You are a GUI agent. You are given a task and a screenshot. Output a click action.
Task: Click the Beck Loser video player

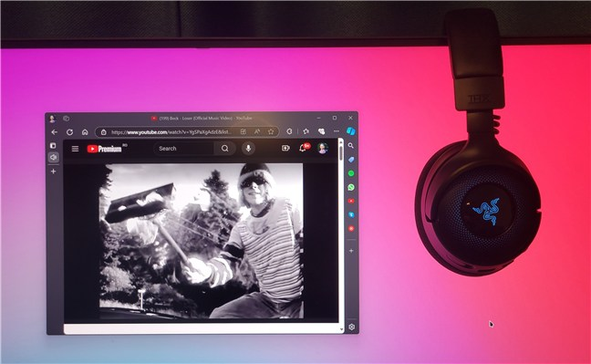[202, 241]
